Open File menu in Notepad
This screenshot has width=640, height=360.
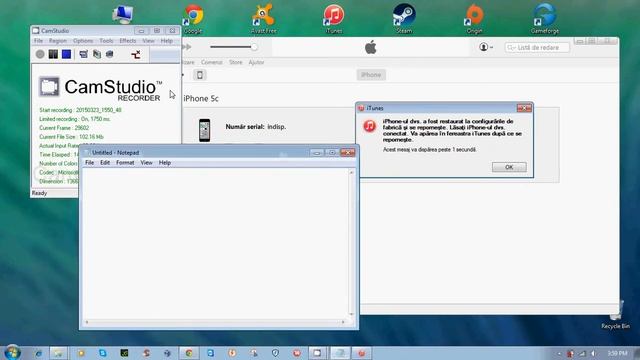pyautogui.click(x=89, y=162)
